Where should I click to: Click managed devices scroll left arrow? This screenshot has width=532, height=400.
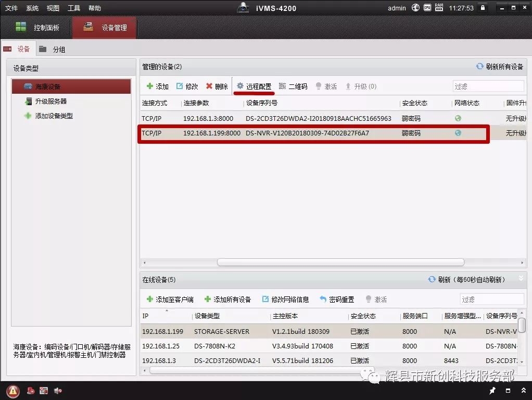tap(145, 262)
